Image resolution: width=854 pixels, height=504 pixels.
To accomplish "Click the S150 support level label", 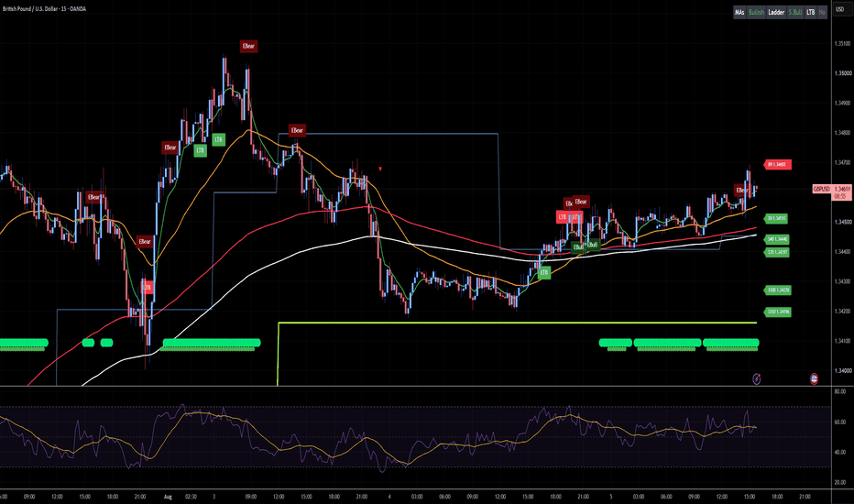I will (x=778, y=312).
